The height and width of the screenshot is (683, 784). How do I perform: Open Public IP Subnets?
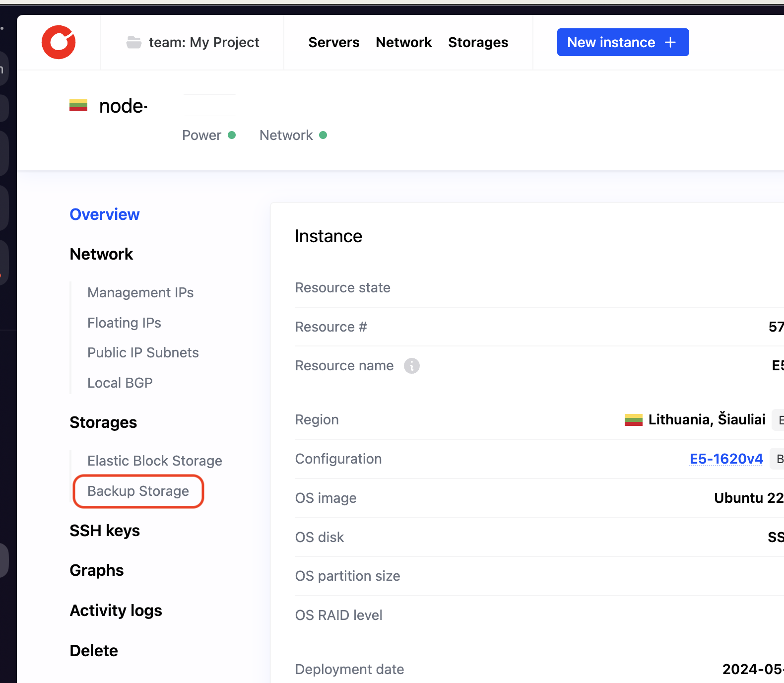pyautogui.click(x=143, y=353)
